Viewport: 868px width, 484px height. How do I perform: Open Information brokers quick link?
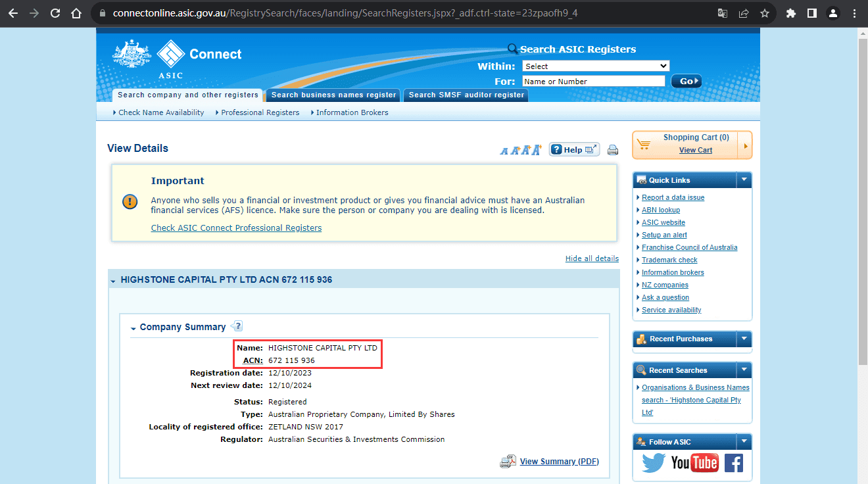pos(673,272)
